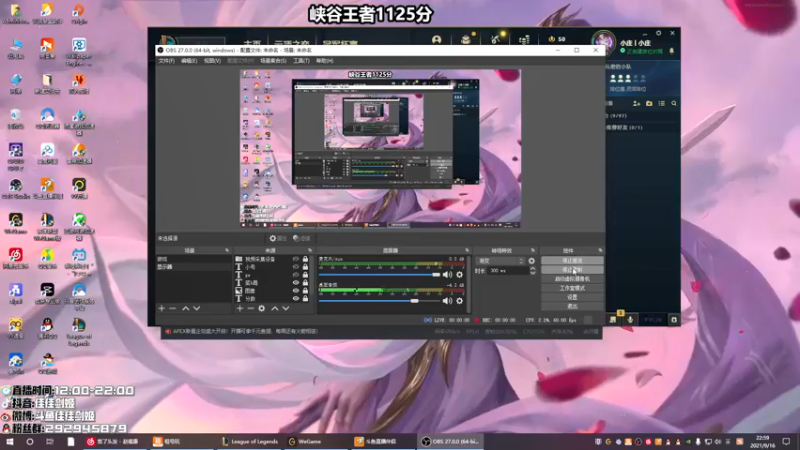Image resolution: width=800 pixels, height=450 pixels.
Task: Toggle lock on 图像 source
Action: coord(305,291)
